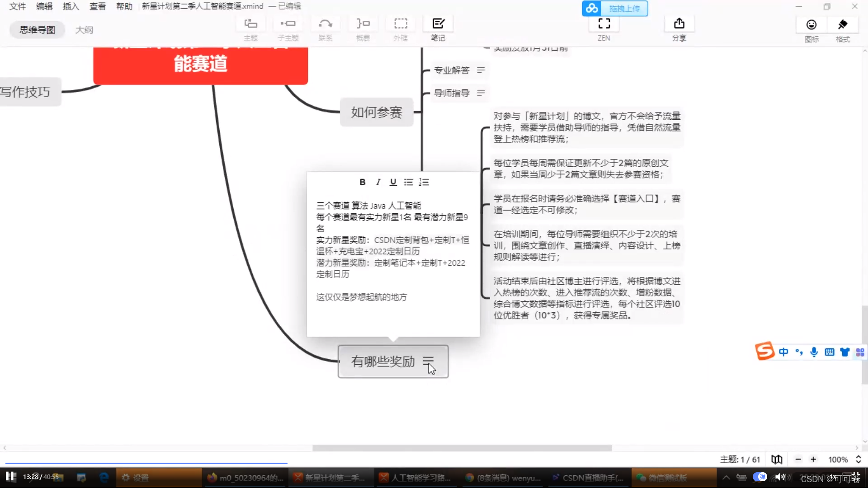Click note text 这仅仅是梦想起航的地方
Image resolution: width=868 pixels, height=488 pixels.
point(362,297)
